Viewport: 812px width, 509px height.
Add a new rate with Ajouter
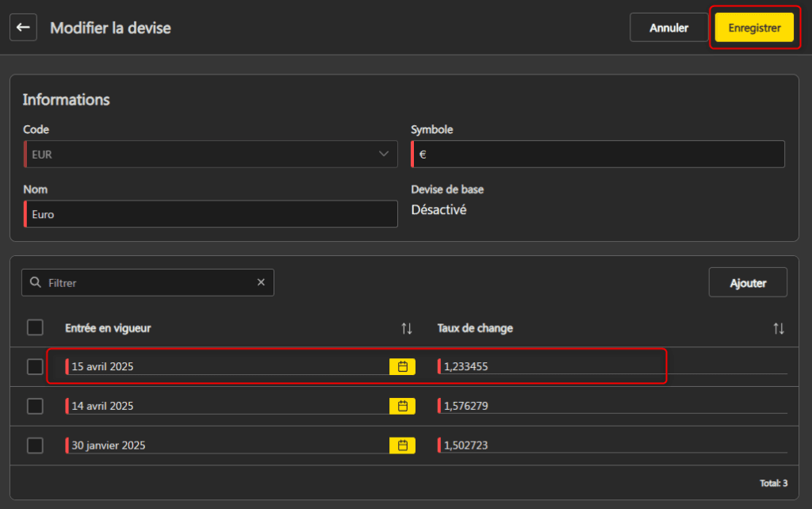point(748,283)
